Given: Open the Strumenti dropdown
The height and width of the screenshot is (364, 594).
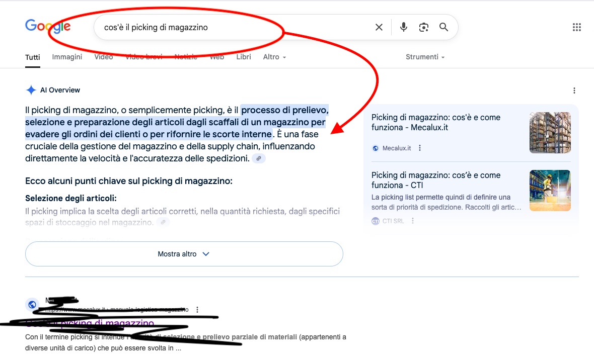Looking at the screenshot, I should coord(425,57).
